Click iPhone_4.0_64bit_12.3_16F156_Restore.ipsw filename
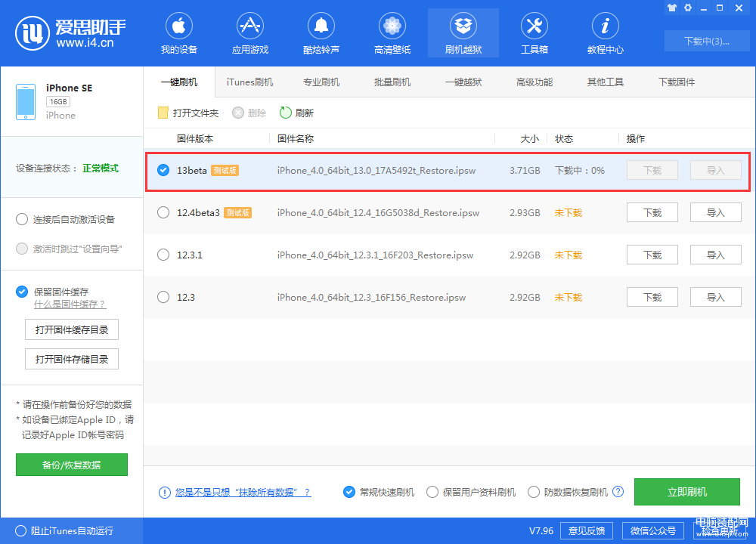The width and height of the screenshot is (756, 544). pos(371,297)
